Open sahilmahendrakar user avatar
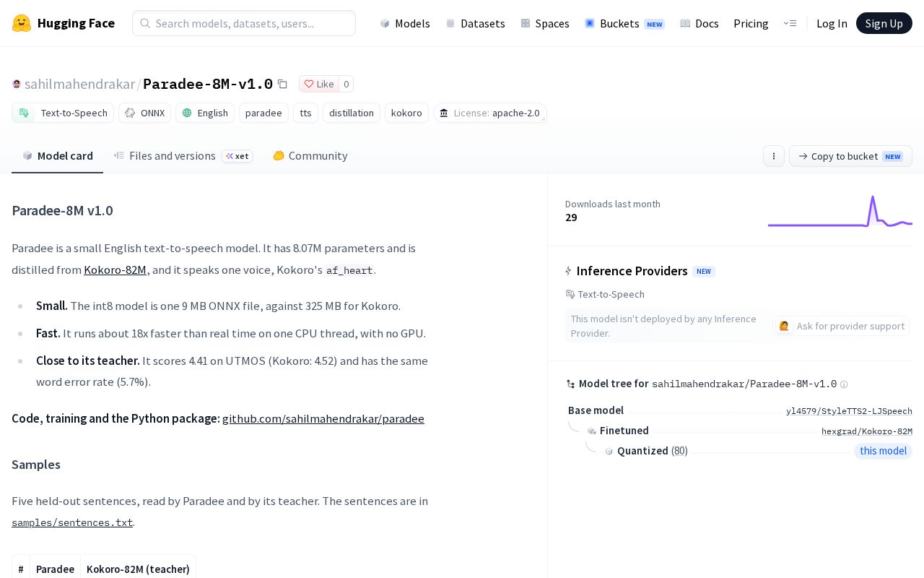Screen dimensions: 924x578 [17, 84]
